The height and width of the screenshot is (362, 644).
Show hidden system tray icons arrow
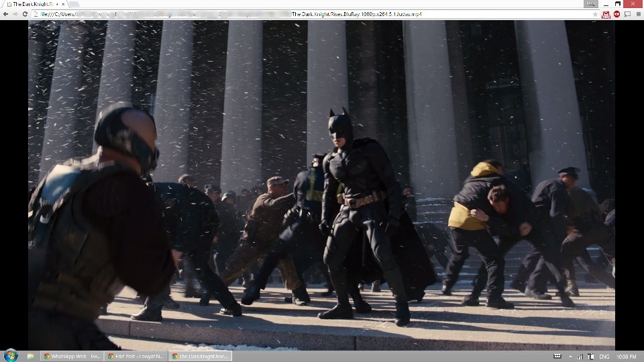point(570,356)
